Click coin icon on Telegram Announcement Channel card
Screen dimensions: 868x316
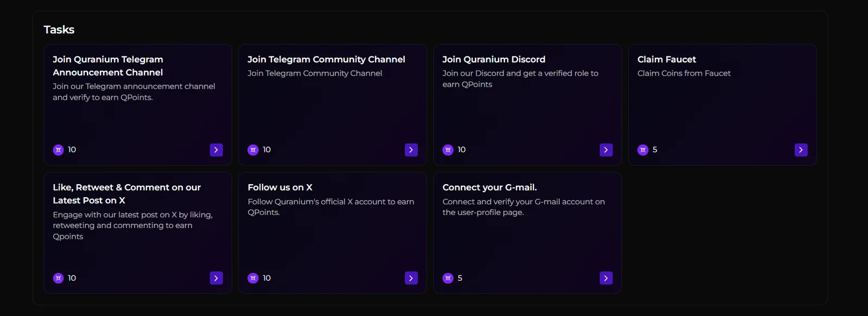[59, 150]
